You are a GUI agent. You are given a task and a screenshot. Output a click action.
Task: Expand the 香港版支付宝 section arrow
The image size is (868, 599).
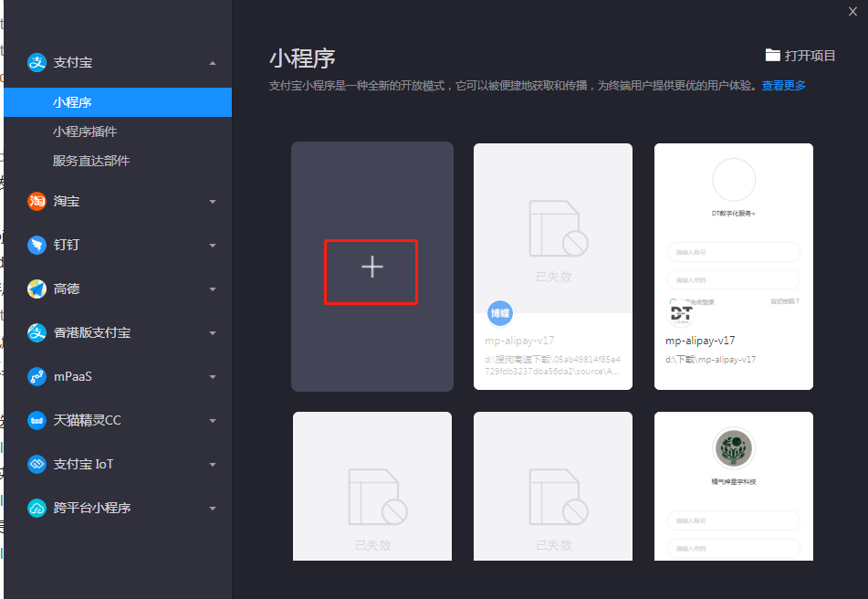pos(213,332)
